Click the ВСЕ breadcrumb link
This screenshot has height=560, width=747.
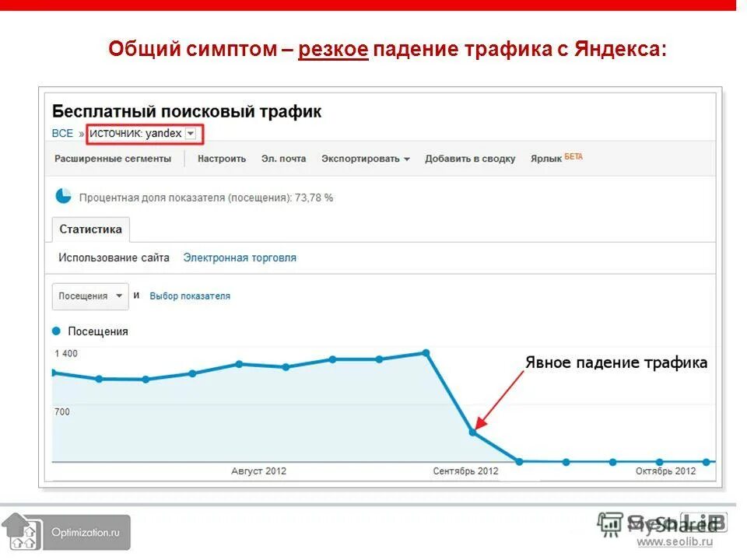click(x=62, y=133)
